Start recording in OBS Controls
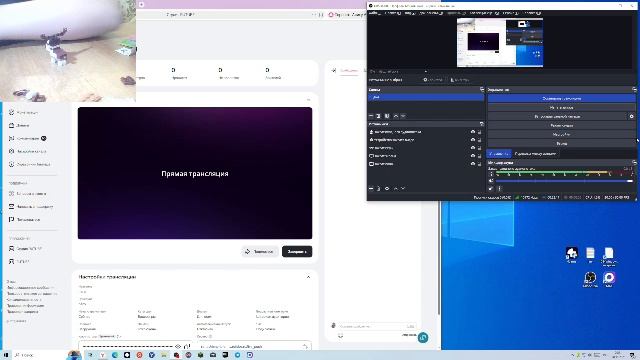Screen dimensions: 640x360 562,107
